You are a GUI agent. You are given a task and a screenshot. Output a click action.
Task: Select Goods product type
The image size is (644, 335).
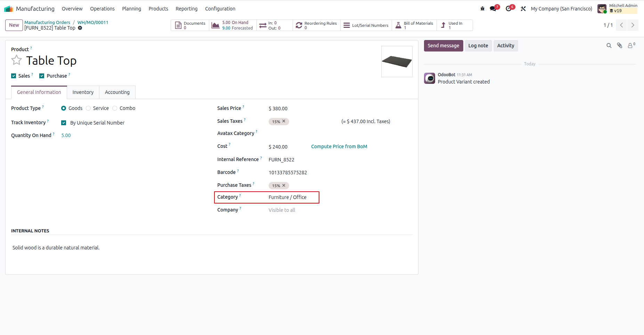[x=64, y=108]
